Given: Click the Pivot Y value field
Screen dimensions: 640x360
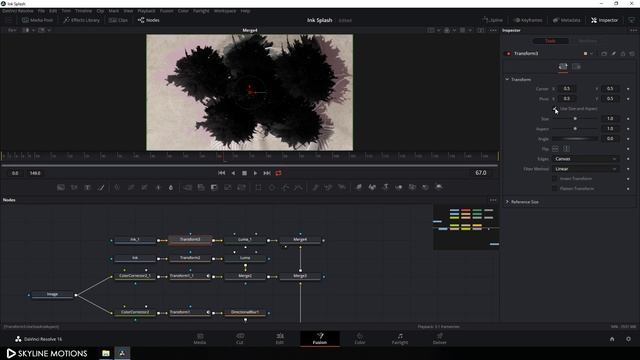Looking at the screenshot, I should point(610,98).
